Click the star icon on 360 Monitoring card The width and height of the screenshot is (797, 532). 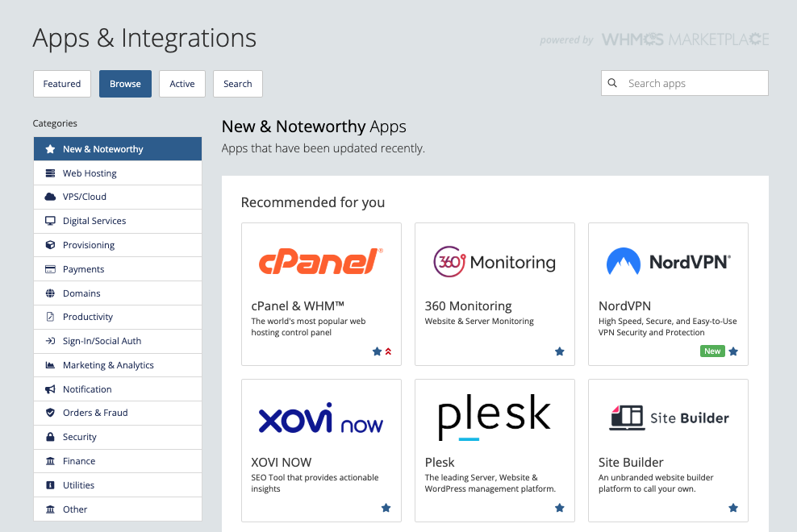(560, 351)
